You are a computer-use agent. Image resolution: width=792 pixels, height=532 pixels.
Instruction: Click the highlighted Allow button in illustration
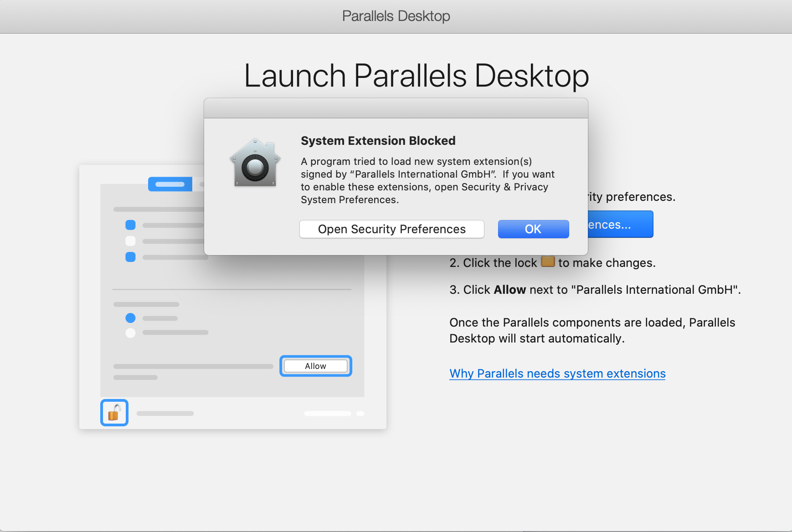pyautogui.click(x=315, y=366)
